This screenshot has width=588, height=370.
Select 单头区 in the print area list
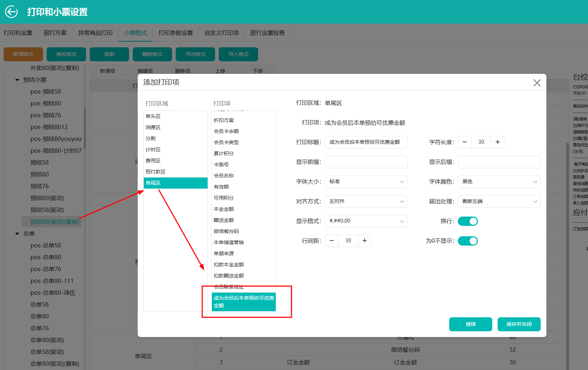(153, 116)
